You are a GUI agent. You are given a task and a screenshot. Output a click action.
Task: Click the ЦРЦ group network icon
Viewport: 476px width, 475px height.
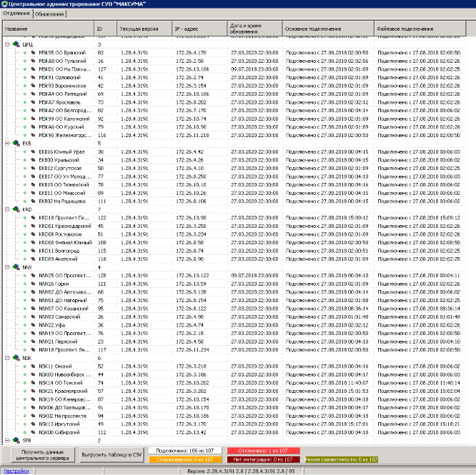pos(16,44)
